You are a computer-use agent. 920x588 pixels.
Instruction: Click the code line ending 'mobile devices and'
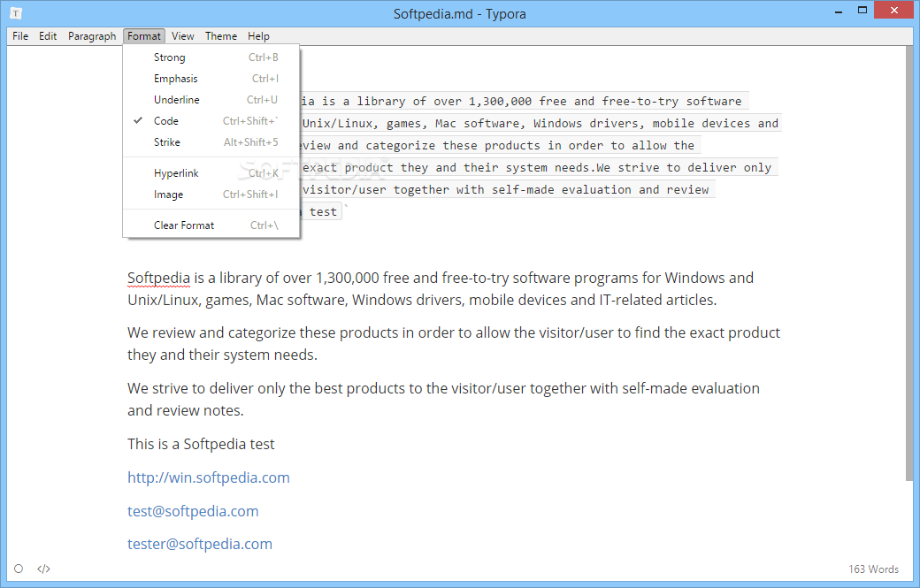point(540,124)
